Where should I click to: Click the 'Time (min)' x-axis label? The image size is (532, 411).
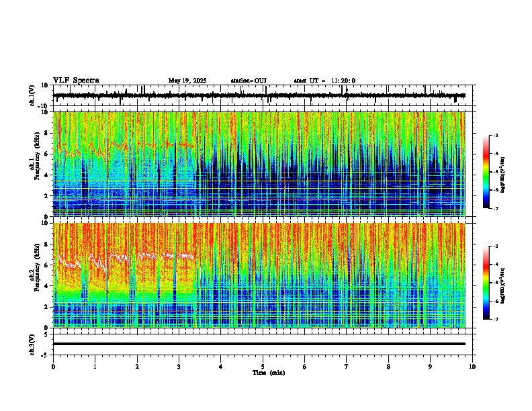coord(269,373)
